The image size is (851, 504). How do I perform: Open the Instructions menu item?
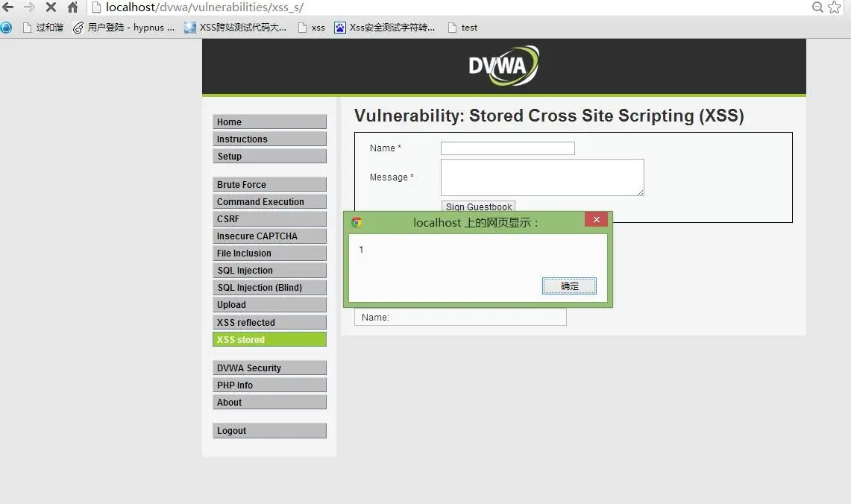pos(269,139)
